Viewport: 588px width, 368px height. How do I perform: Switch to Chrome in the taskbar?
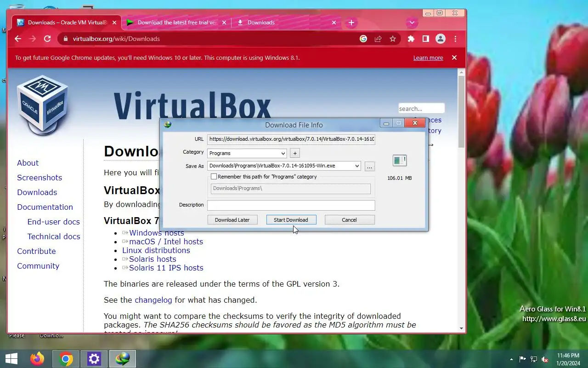coord(66,359)
